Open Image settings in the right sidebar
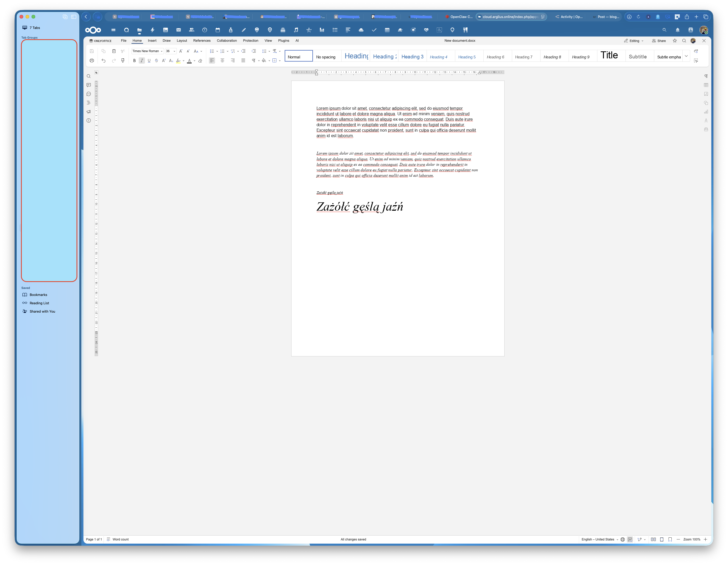Screen dimensions: 728x565 tap(706, 94)
